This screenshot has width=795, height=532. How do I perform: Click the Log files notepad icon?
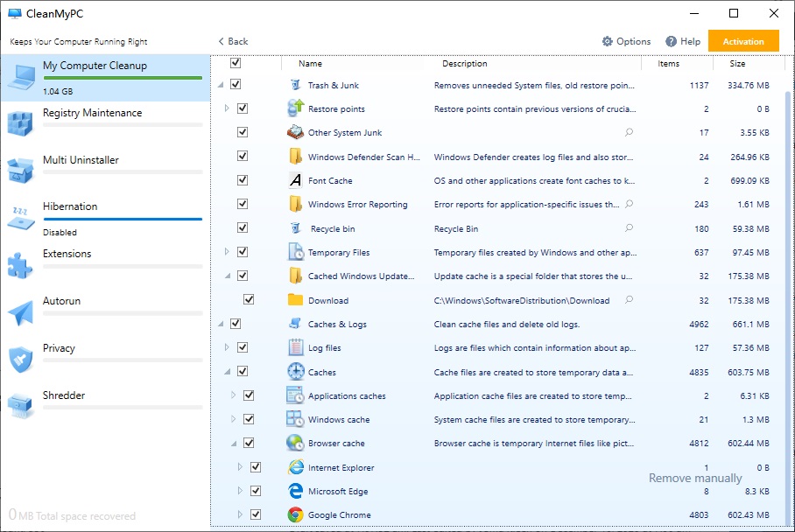[x=295, y=347]
